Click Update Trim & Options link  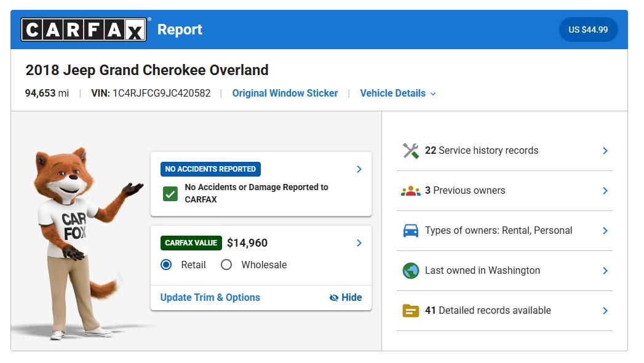[x=210, y=298]
